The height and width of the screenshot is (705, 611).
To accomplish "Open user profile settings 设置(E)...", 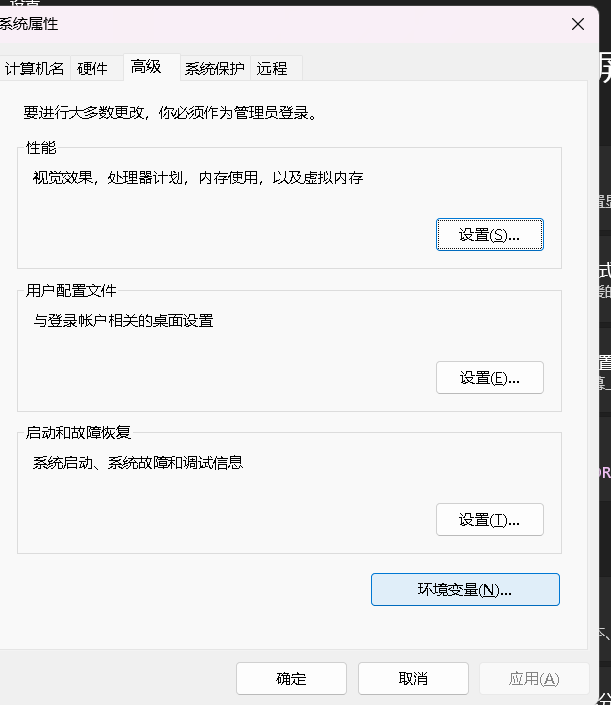I will point(490,377).
